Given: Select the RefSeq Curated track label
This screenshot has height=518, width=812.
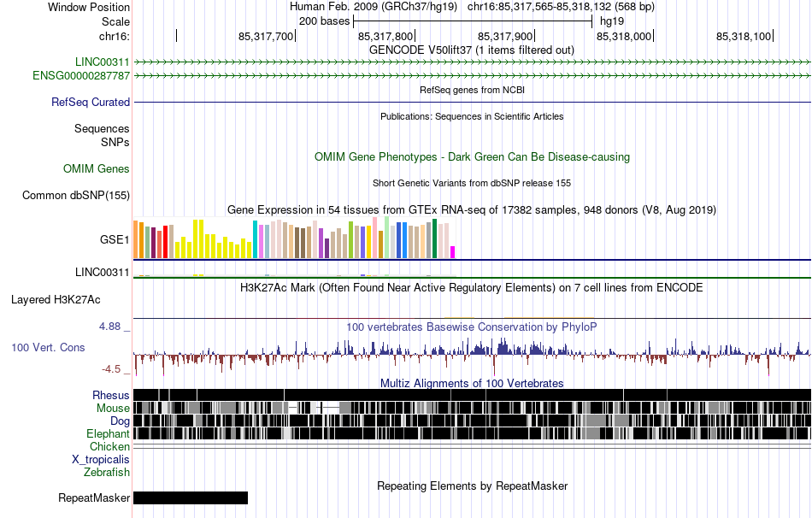Looking at the screenshot, I should pyautogui.click(x=90, y=102).
